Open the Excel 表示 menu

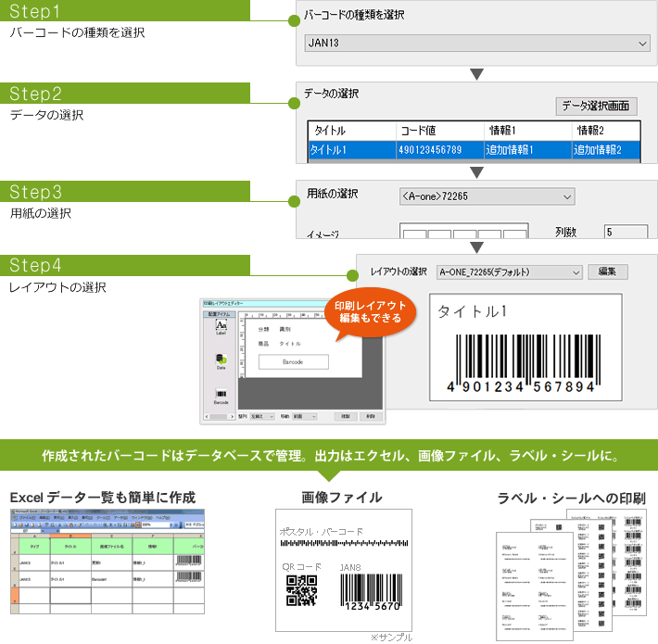point(58,518)
